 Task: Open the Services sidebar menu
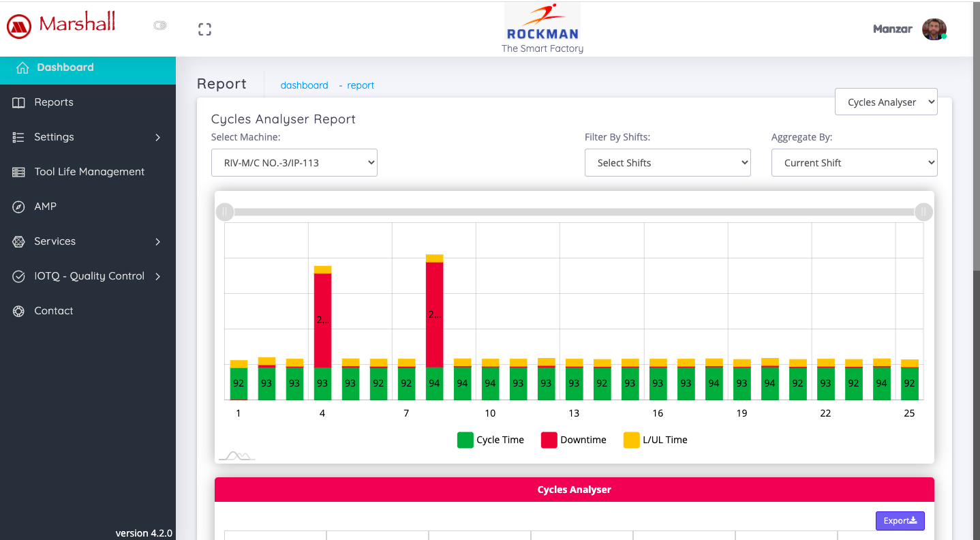pos(88,241)
